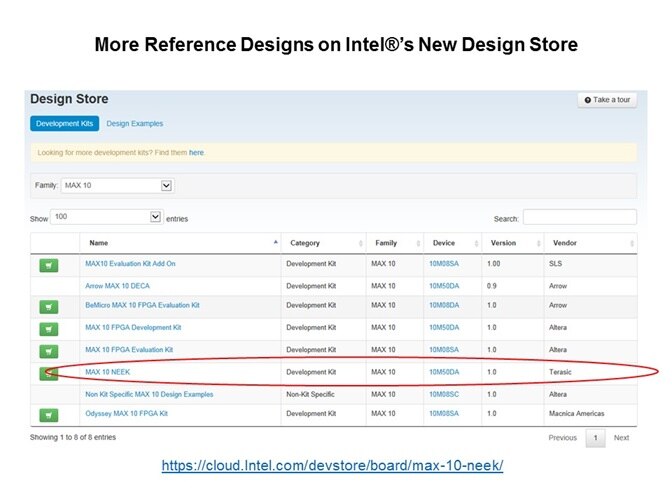Expand the Show 100 entries dropdown

[155, 217]
